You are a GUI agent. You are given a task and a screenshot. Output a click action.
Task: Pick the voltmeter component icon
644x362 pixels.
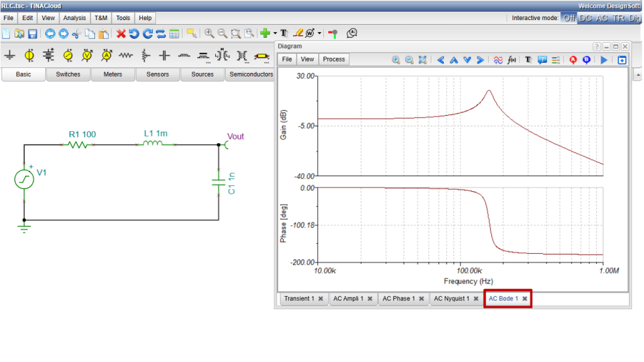[x=87, y=55]
